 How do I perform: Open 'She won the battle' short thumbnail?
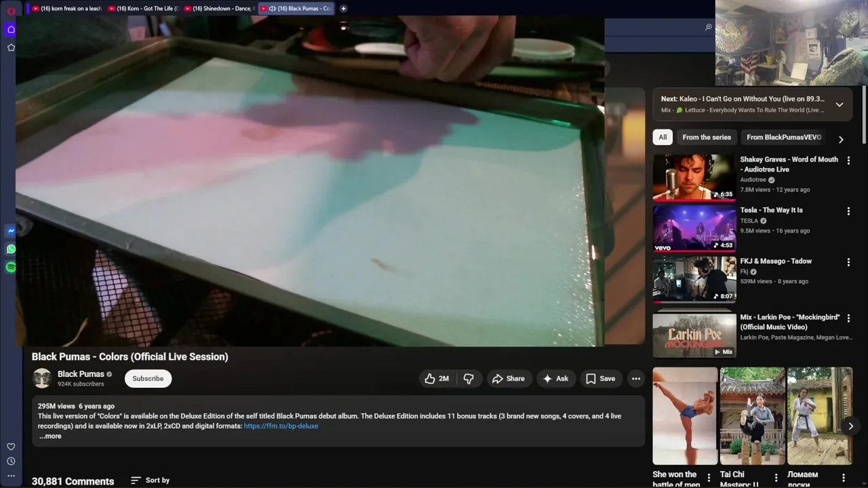coord(685,416)
